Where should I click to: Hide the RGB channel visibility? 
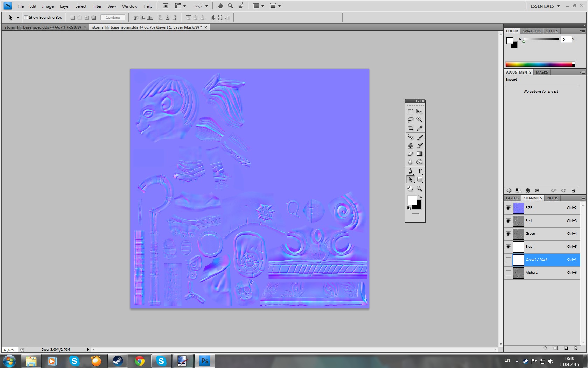coord(508,208)
